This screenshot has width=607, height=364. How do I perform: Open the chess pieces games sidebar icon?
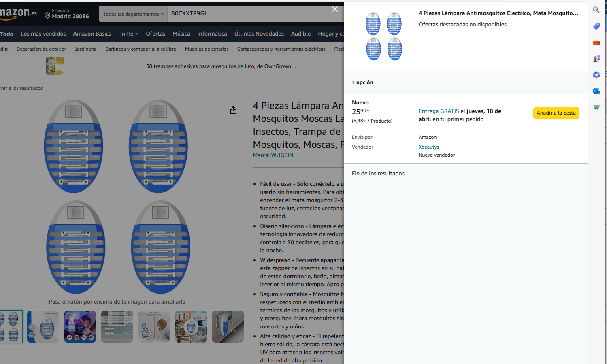596,59
